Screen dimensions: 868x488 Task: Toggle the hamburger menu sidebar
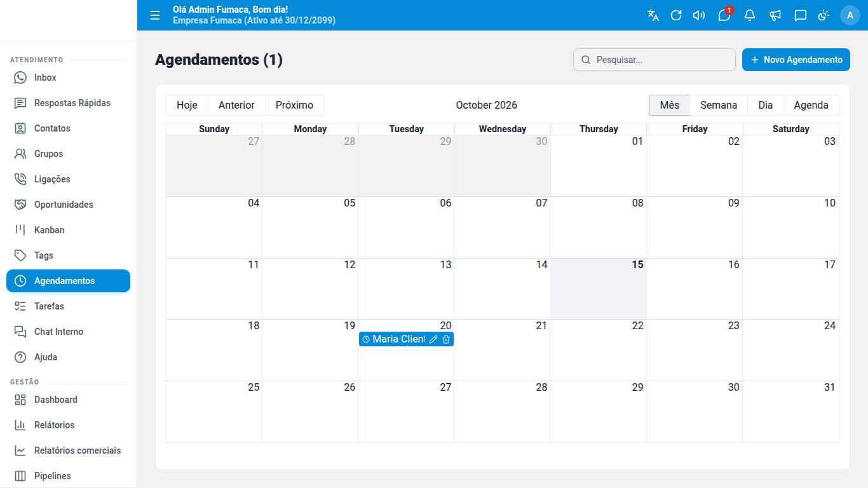click(x=155, y=15)
